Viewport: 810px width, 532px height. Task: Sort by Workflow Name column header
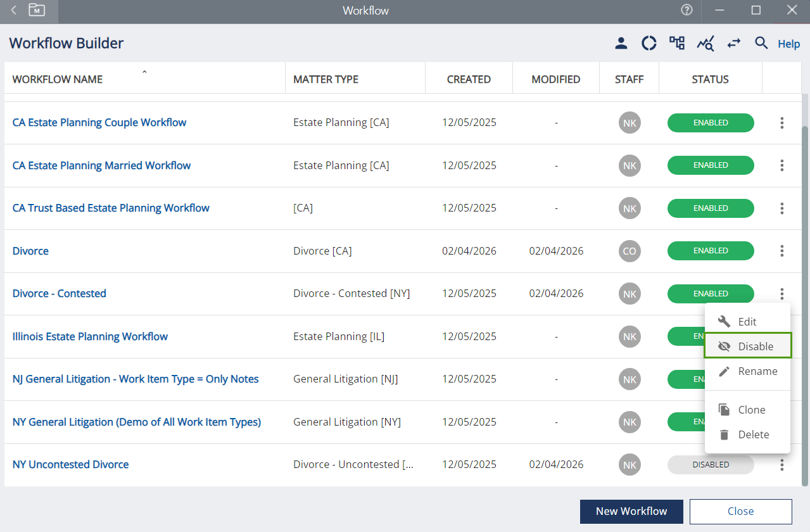click(x=58, y=79)
